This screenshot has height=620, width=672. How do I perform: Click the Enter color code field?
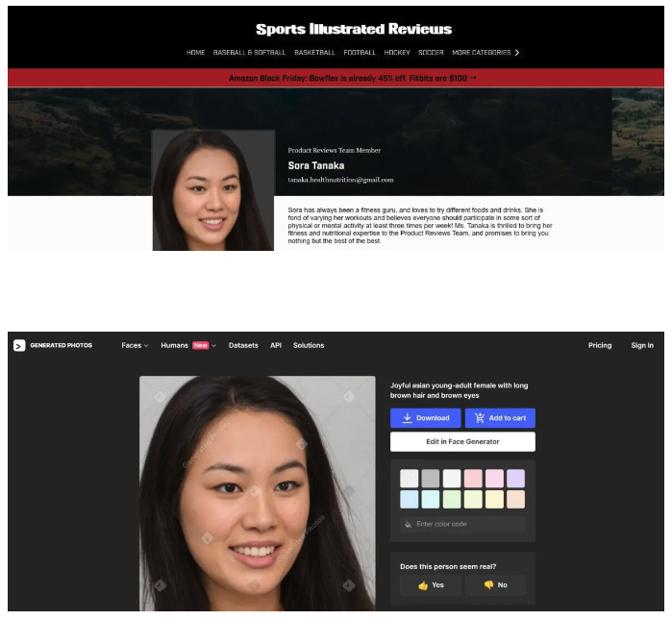[468, 524]
